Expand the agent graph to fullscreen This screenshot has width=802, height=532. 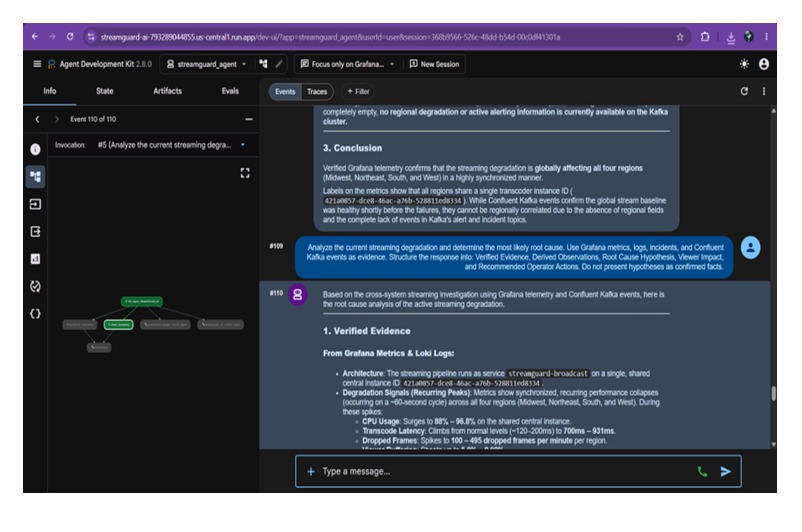tap(245, 173)
